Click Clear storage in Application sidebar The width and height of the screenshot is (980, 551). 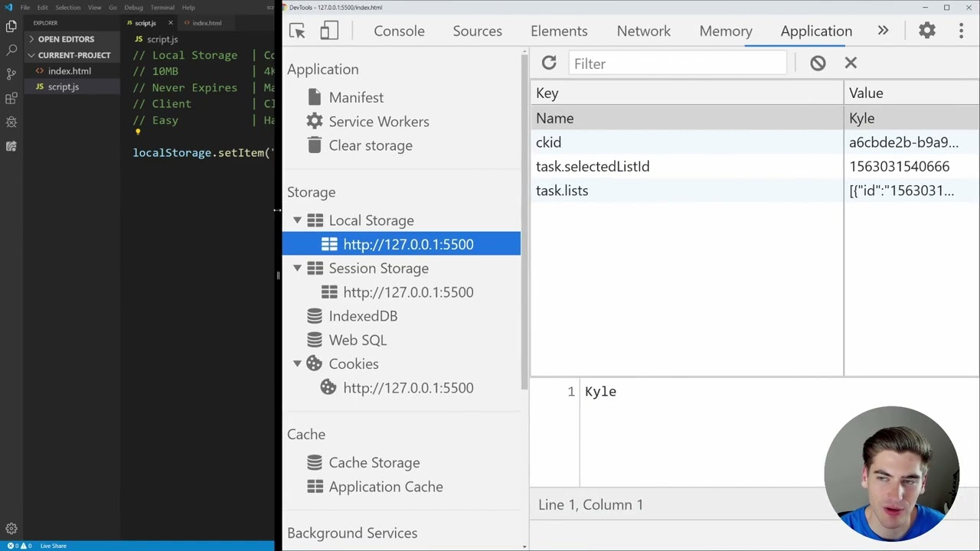pyautogui.click(x=370, y=145)
